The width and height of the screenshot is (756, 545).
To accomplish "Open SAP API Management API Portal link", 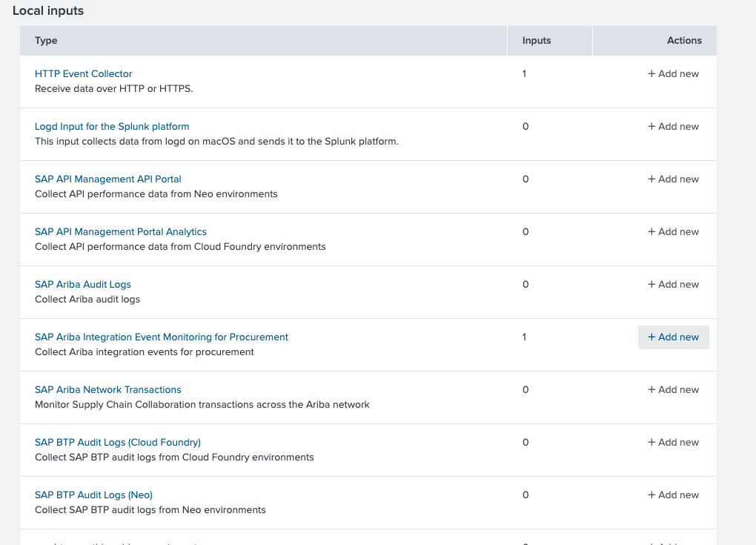I will pos(107,179).
